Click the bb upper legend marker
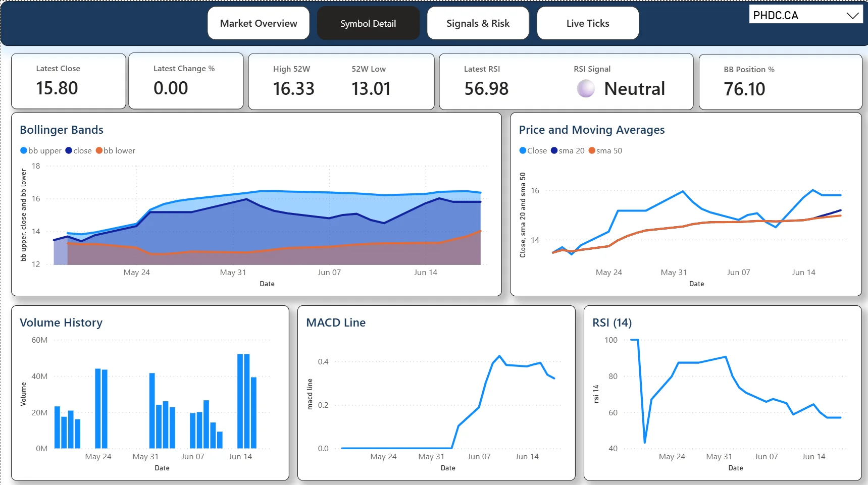The image size is (868, 485). [23, 150]
